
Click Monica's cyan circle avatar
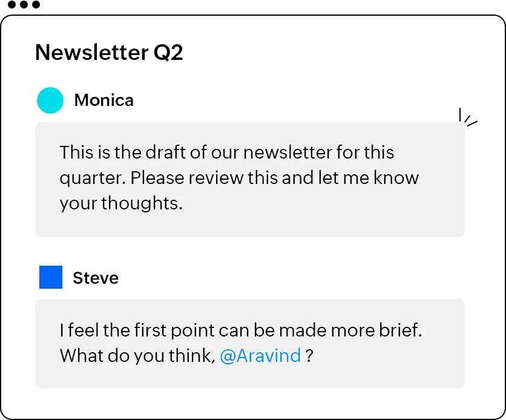click(x=50, y=100)
